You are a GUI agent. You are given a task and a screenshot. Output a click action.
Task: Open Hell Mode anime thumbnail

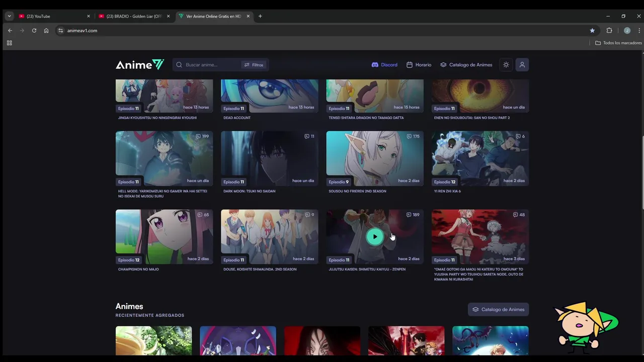[x=164, y=158]
